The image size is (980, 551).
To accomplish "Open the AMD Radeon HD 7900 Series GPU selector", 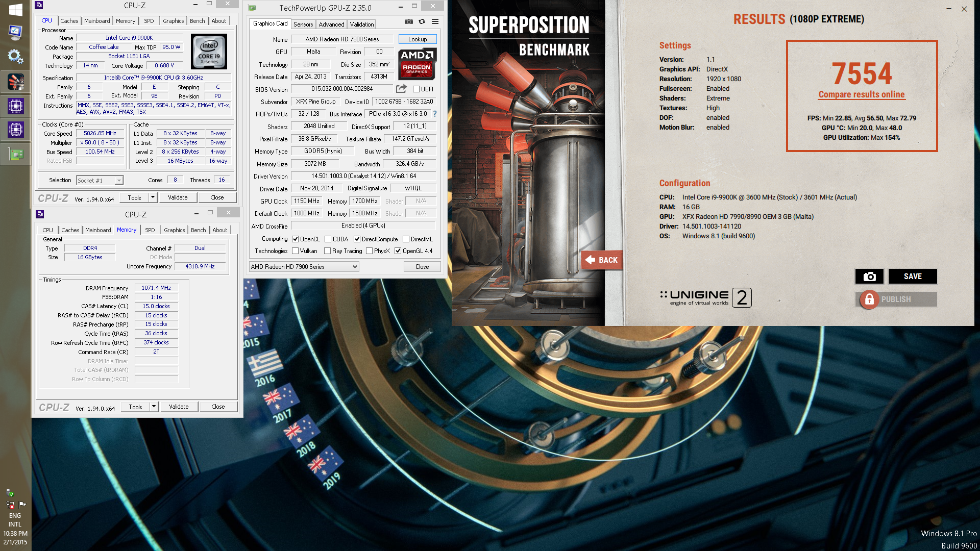I will tap(304, 266).
